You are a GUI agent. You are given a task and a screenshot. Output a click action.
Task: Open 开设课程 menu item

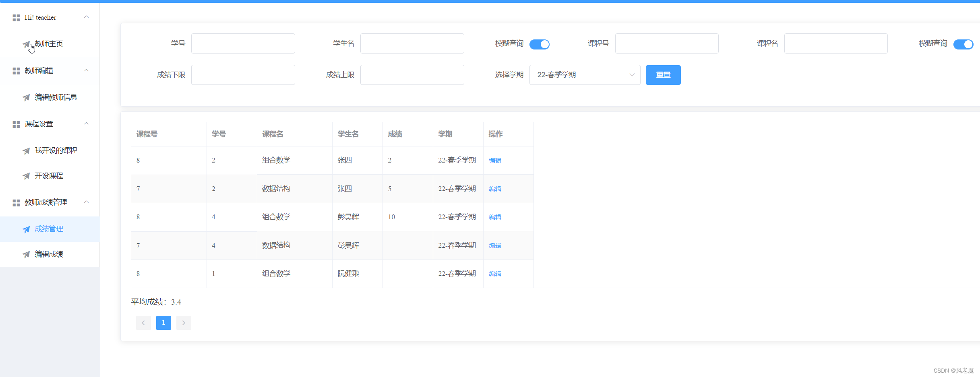(x=50, y=176)
